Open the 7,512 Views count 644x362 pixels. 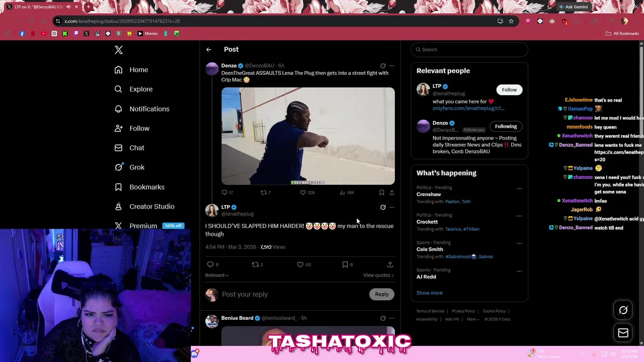point(273,247)
